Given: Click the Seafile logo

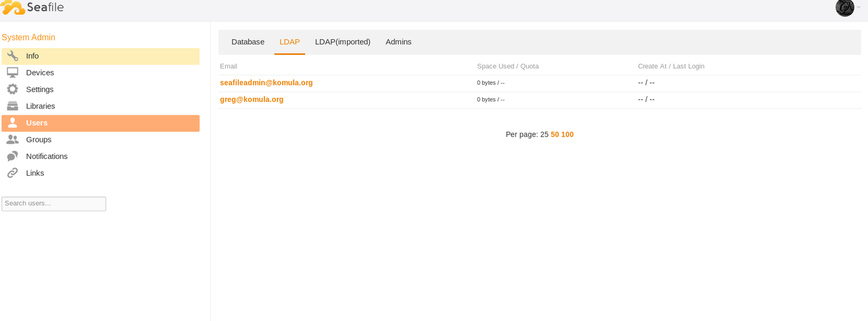Looking at the screenshot, I should 33,8.
